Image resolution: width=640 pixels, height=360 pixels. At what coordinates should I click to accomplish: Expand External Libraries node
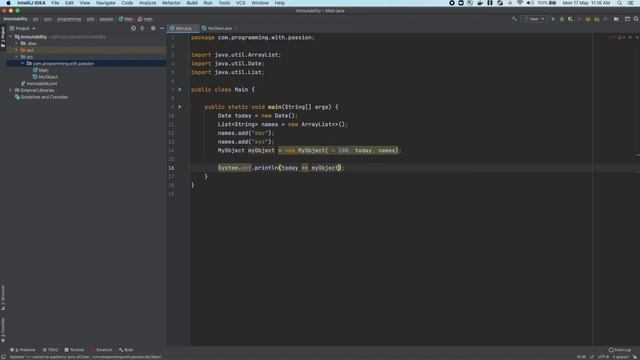[x=11, y=90]
